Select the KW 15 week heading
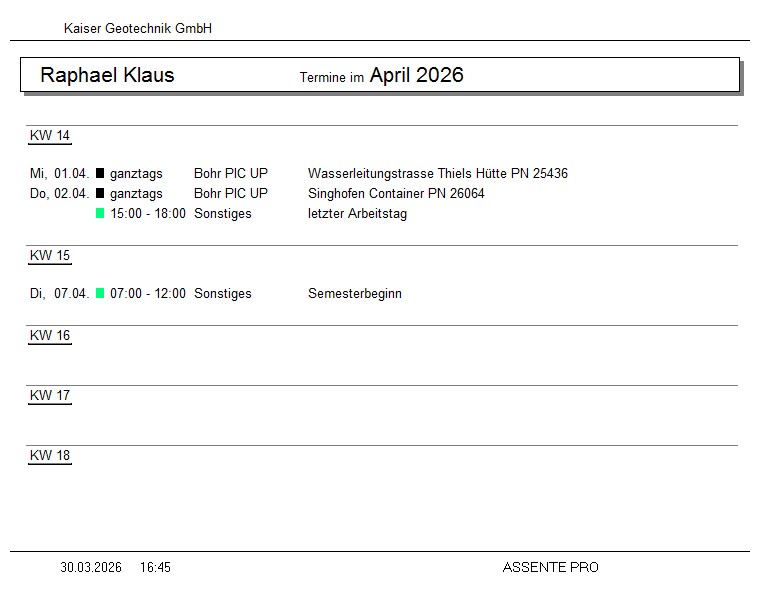780x591 pixels. pos(50,256)
